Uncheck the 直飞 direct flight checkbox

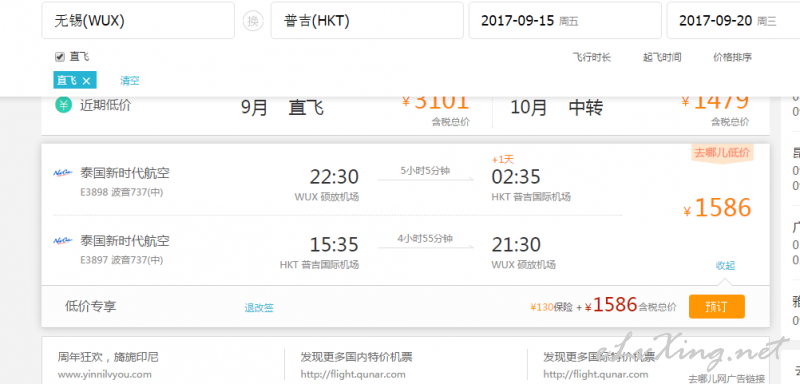60,57
